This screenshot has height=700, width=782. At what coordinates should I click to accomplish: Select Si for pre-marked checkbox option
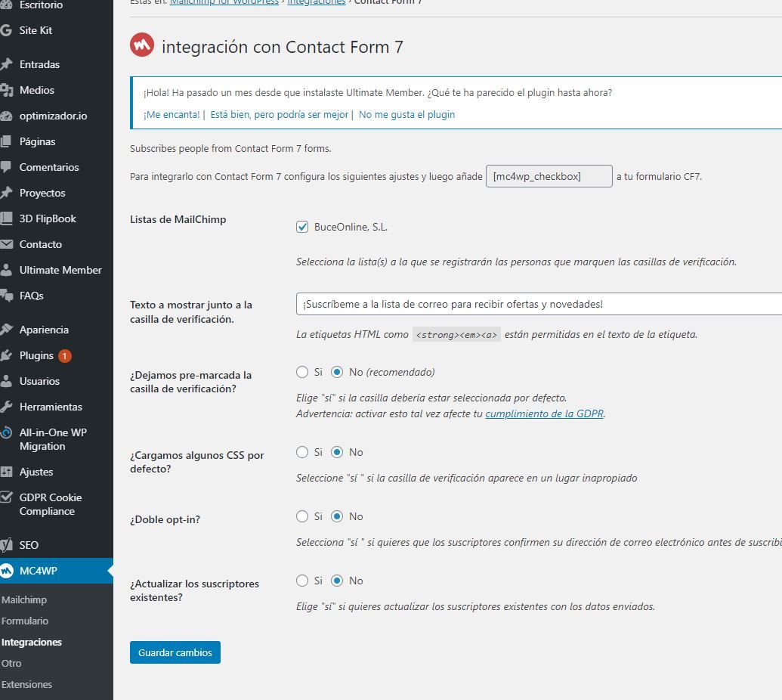(x=302, y=372)
